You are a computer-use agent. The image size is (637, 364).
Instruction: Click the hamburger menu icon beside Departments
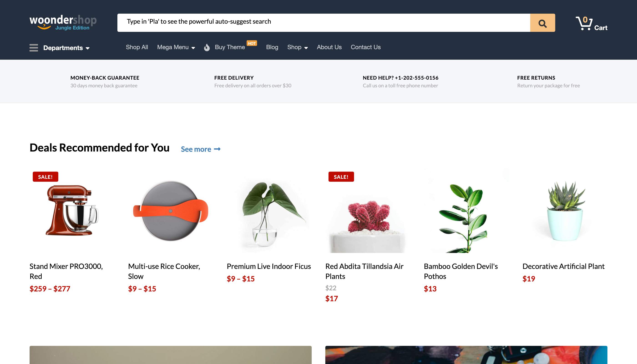click(x=34, y=48)
